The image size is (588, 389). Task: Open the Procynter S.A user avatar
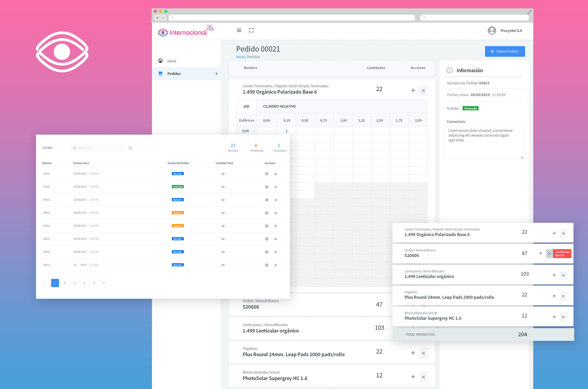coord(492,31)
